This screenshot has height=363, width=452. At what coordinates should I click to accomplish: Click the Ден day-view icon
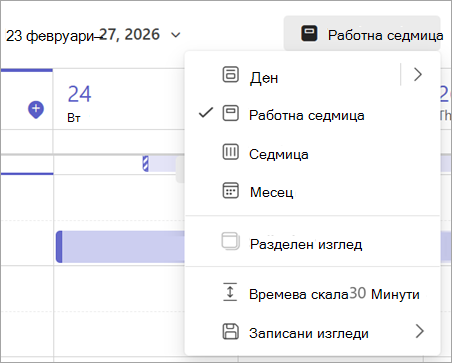[230, 74]
